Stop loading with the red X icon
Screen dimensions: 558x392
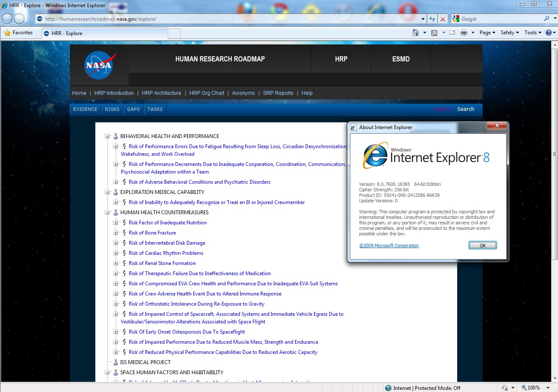click(443, 19)
